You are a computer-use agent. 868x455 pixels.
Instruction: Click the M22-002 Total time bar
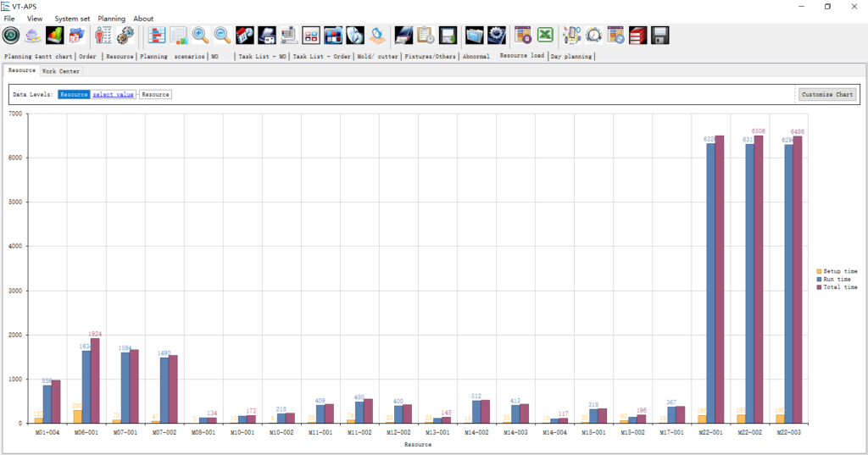(759, 280)
